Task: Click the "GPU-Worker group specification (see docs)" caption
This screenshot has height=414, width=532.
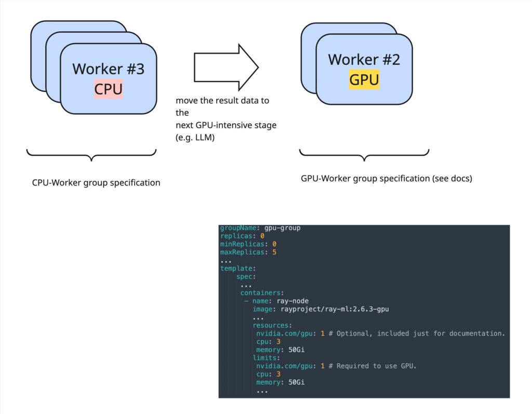Action: [x=386, y=178]
